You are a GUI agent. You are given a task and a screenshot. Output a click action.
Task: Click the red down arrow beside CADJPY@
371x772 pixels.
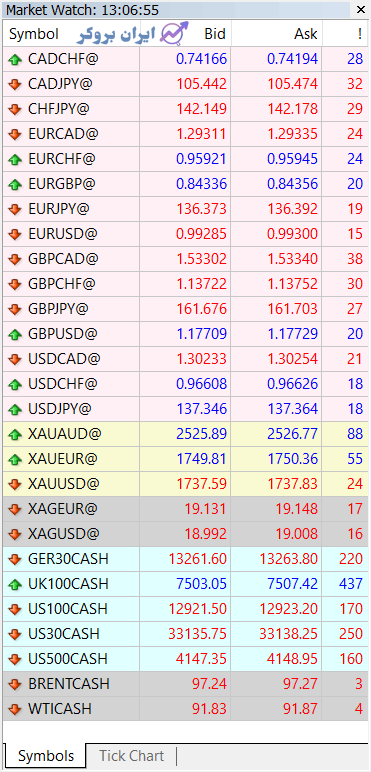(15, 85)
